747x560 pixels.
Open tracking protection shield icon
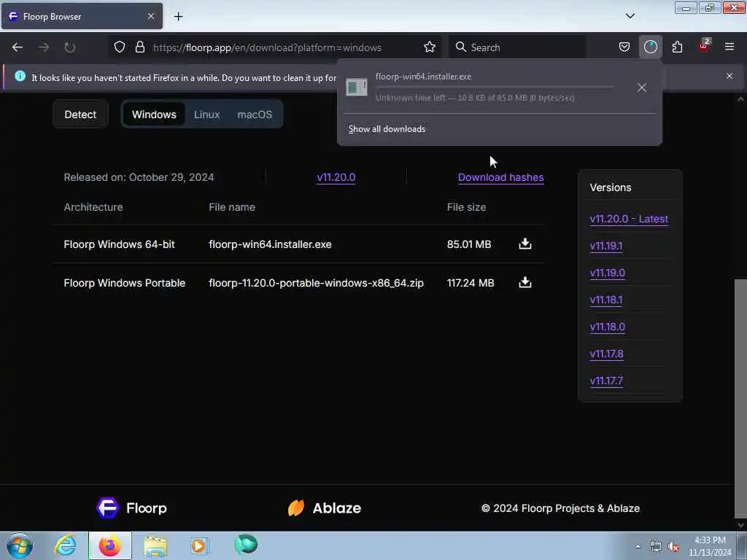[x=120, y=47]
